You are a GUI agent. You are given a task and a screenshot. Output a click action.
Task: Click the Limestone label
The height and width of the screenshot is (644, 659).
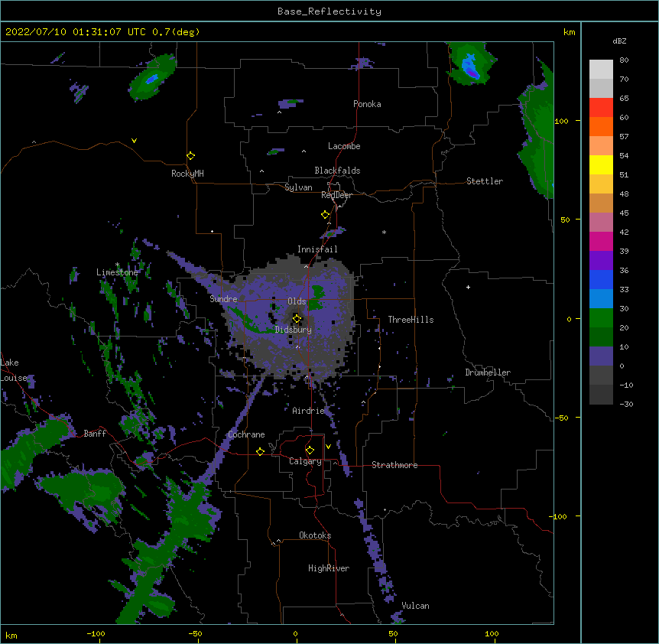coord(117,272)
